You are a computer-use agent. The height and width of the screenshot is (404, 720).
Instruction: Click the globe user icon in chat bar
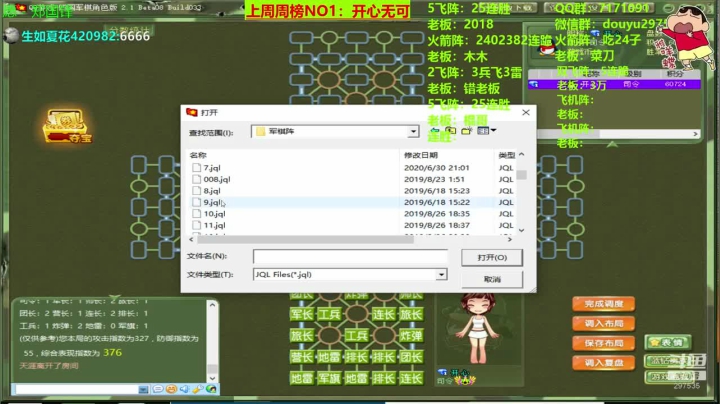(211, 389)
